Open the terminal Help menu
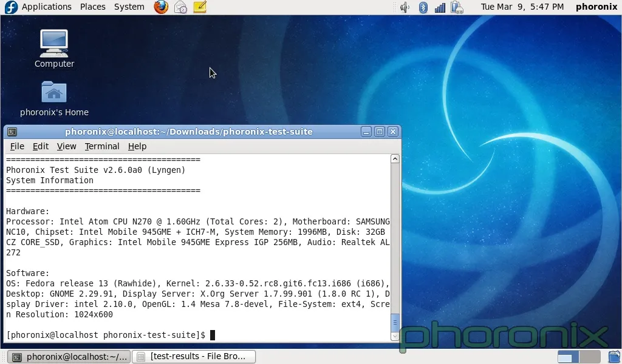The width and height of the screenshot is (622, 364). click(x=137, y=146)
